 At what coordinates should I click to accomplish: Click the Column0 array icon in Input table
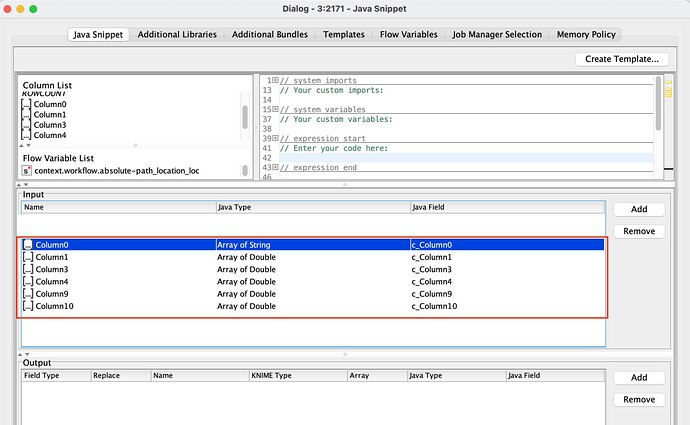28,245
